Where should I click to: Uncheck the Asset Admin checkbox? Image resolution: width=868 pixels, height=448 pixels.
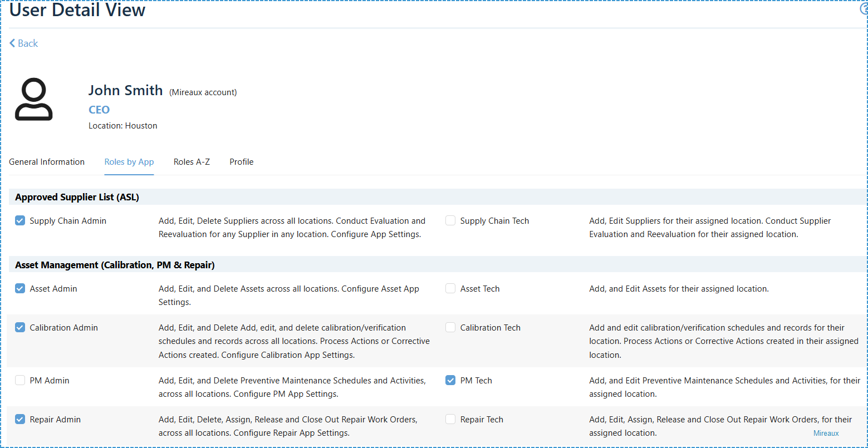tap(20, 289)
